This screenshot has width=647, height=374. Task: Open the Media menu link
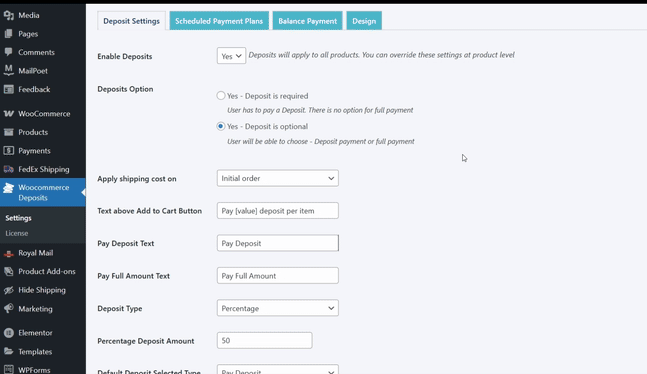[29, 15]
